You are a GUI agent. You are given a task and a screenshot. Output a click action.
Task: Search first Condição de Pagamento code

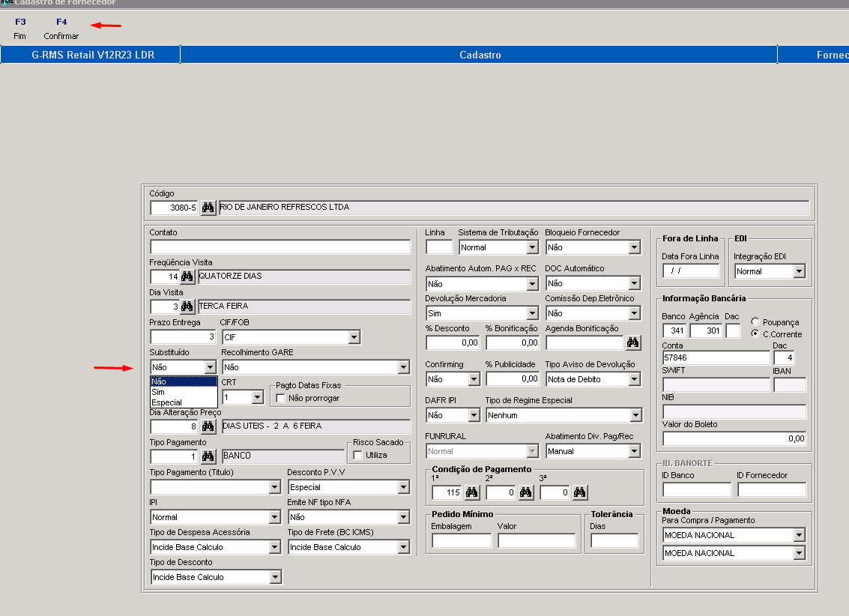pyautogui.click(x=471, y=492)
